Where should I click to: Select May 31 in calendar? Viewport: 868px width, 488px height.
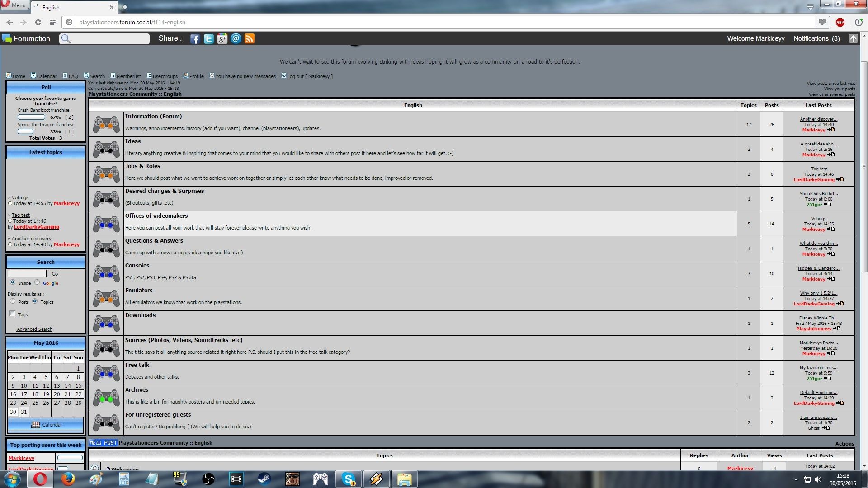click(x=24, y=412)
